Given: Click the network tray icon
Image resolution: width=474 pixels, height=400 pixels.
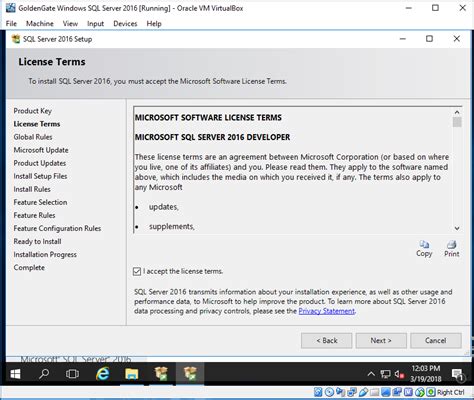Looking at the screenshot, I should 386,374.
